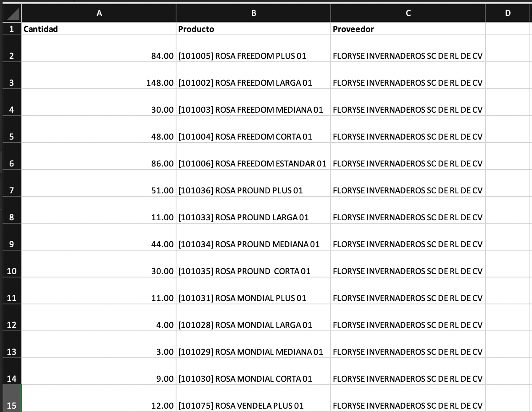
Task: Select the quantity 4.00 cell
Action: tap(99, 318)
